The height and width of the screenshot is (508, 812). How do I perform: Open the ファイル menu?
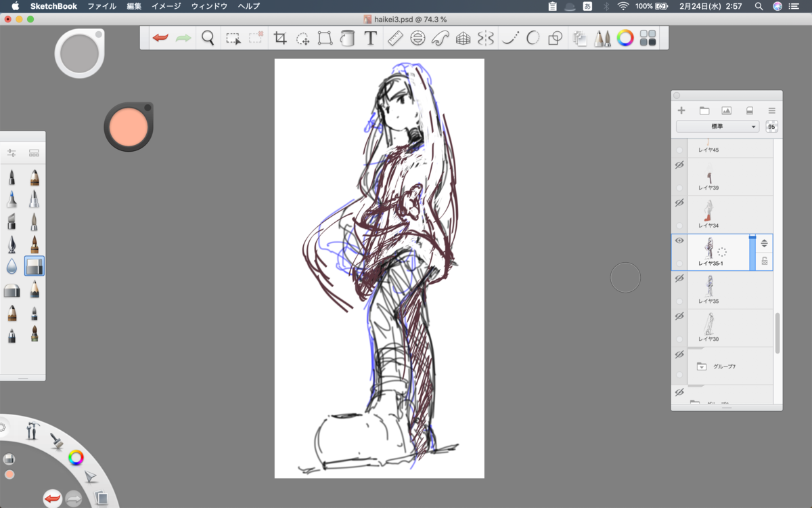point(101,6)
